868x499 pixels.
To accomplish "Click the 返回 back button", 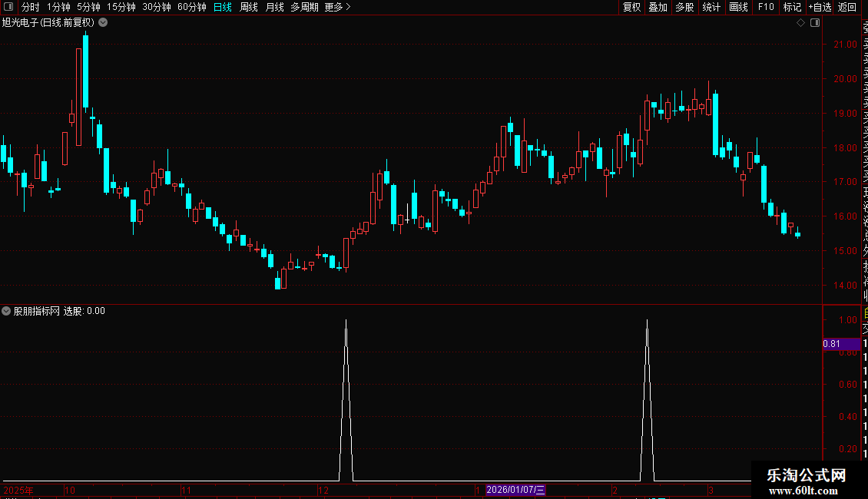I will (x=847, y=7).
